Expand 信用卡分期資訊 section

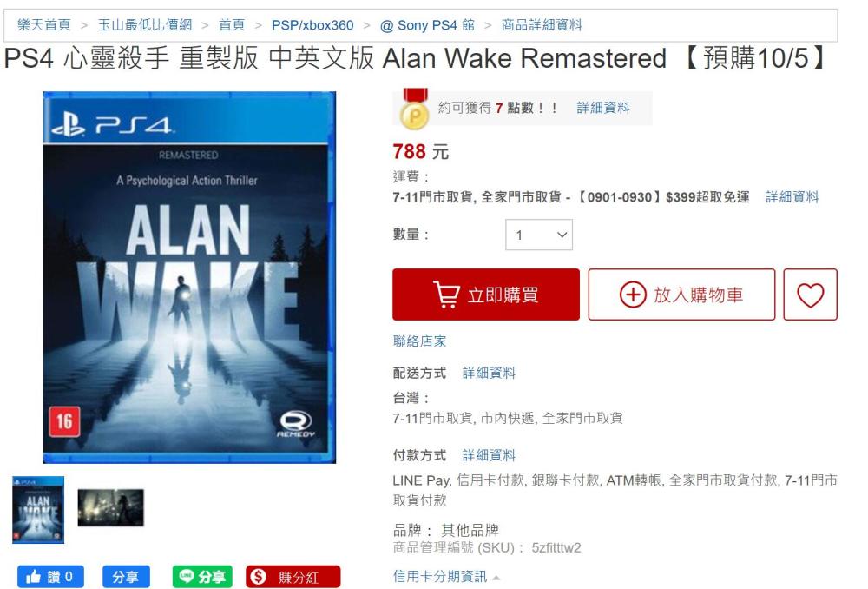[x=446, y=576]
